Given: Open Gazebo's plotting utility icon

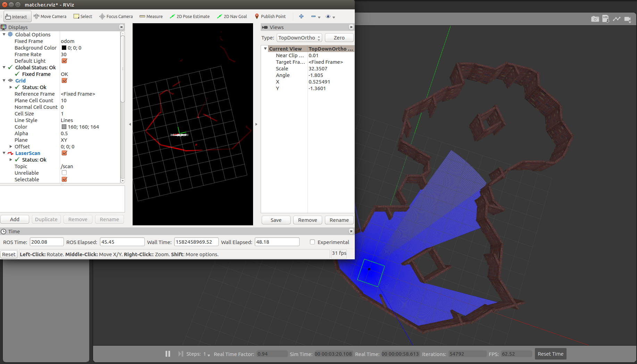Looking at the screenshot, I should pyautogui.click(x=617, y=19).
